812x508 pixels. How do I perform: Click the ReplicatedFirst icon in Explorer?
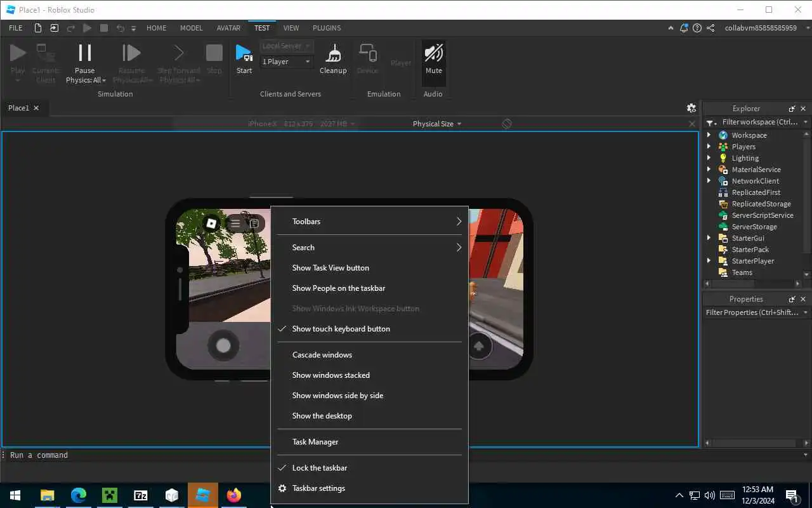pos(723,192)
